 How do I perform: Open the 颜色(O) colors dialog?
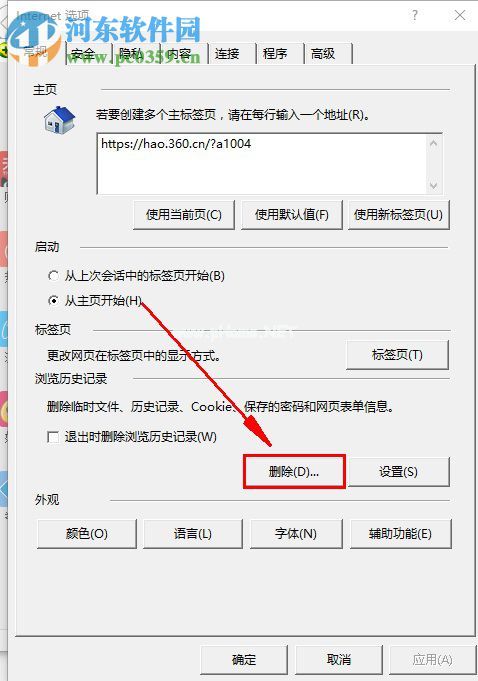(87, 534)
